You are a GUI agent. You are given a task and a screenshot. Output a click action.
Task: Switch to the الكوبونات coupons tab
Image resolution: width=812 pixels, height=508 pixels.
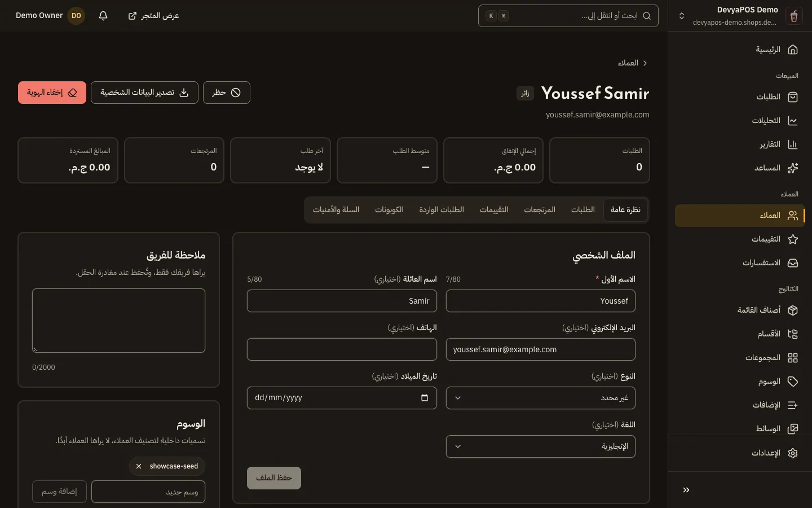tap(389, 210)
